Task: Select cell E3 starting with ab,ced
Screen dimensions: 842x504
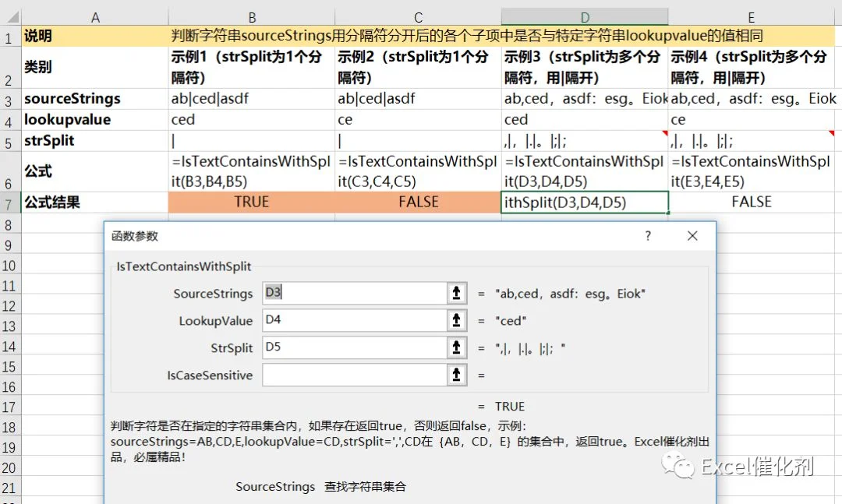Action: (752, 99)
